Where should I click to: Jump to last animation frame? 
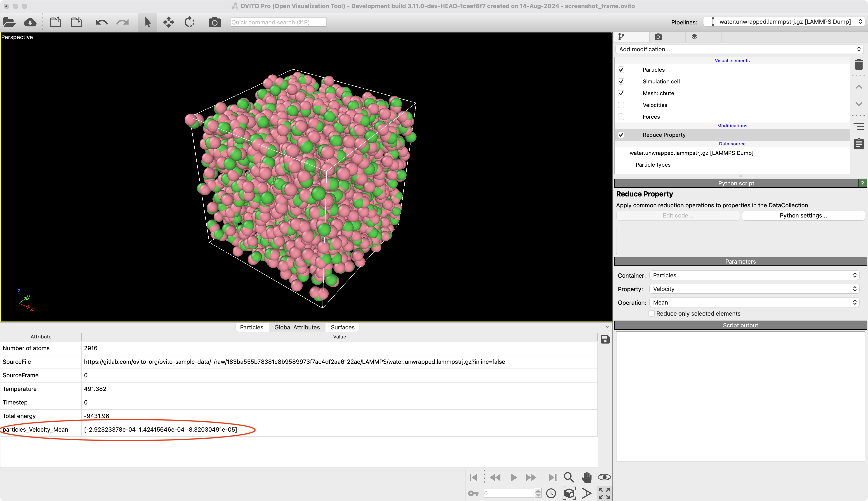552,478
